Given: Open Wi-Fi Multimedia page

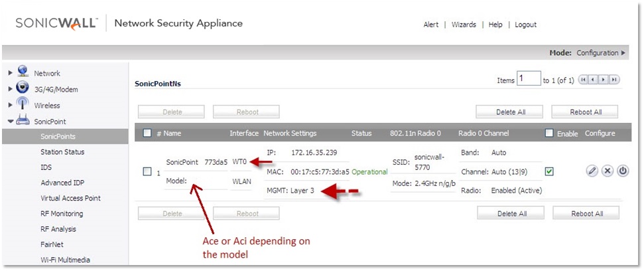Looking at the screenshot, I should coord(65,260).
